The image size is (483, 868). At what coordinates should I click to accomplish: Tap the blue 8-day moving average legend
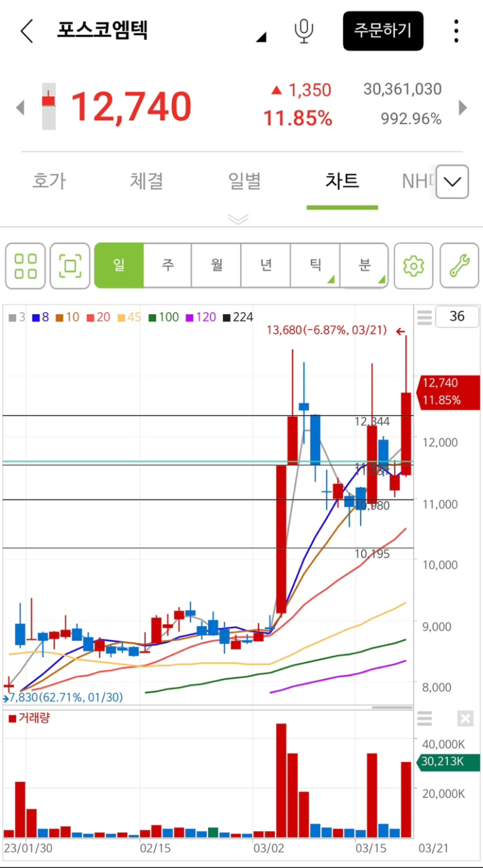[41, 317]
